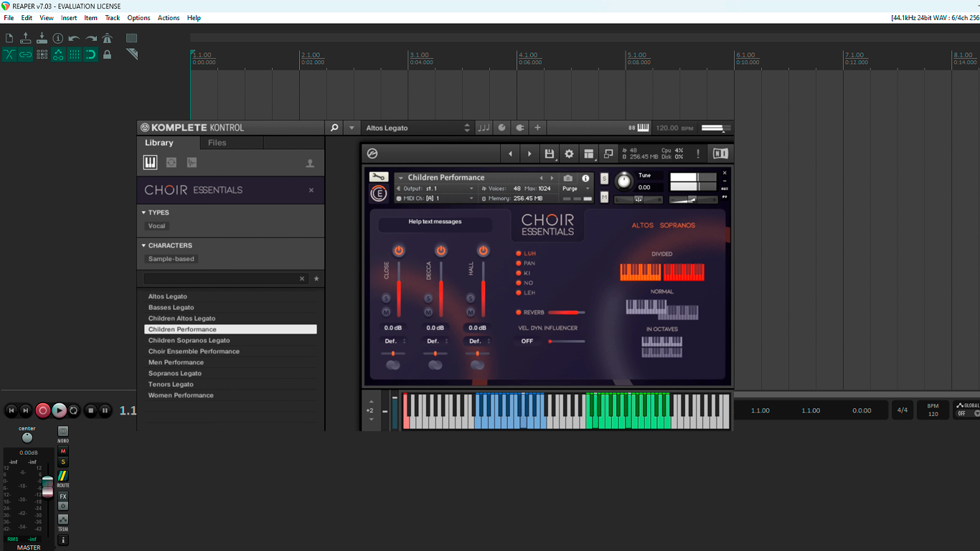Click the Undo arrow icon
This screenshot has width=980, height=551.
tap(74, 38)
